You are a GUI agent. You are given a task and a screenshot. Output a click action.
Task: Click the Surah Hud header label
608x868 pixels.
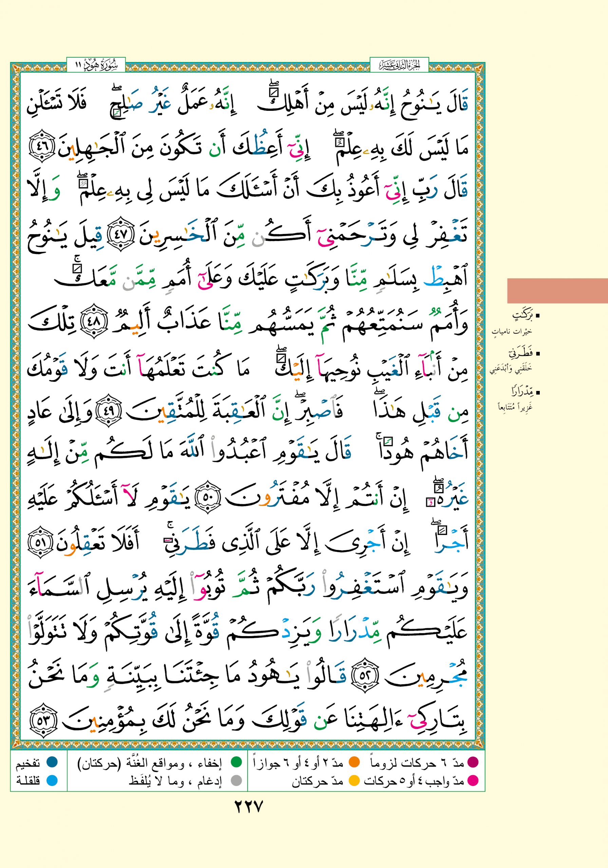[x=96, y=65]
